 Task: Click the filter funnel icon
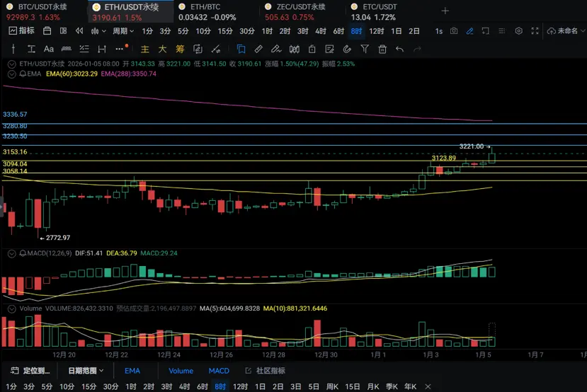coord(365,49)
